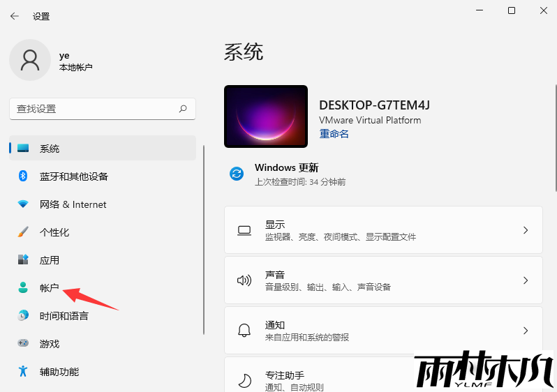
Task: Click the Apps icon in the sidebar
Action: coord(23,260)
